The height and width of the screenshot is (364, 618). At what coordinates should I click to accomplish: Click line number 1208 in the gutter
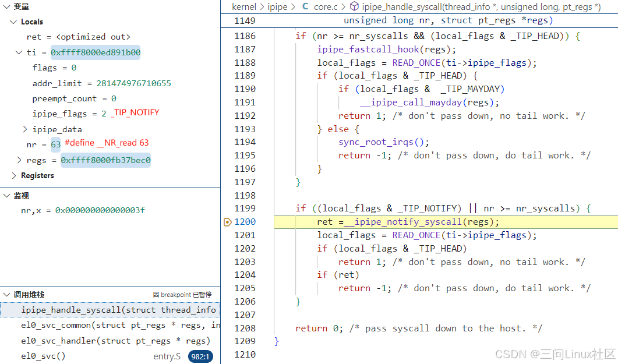(245, 328)
